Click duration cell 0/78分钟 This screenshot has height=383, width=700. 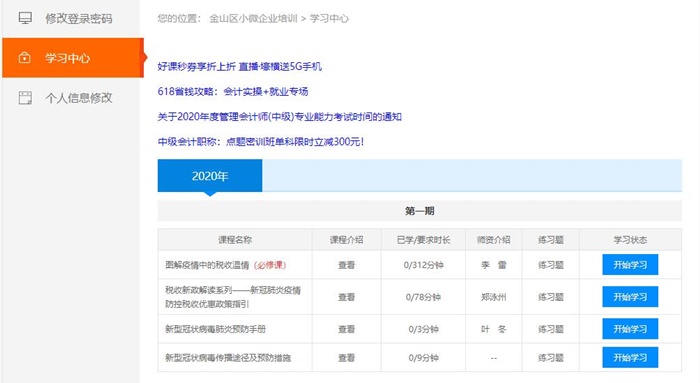click(423, 297)
